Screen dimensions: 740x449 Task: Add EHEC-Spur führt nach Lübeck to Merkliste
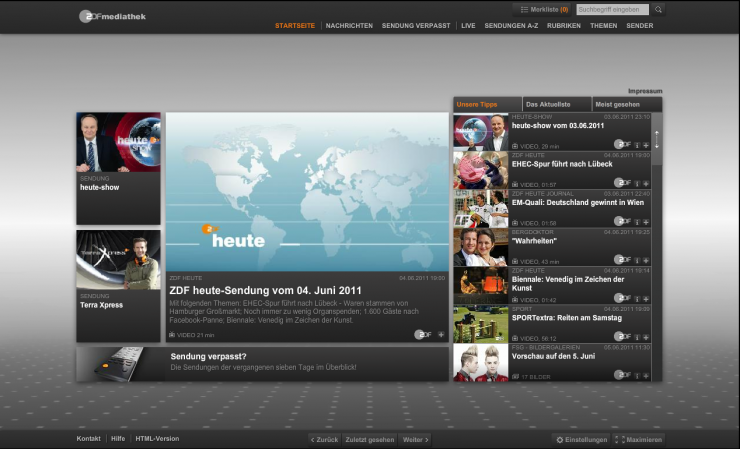pos(646,184)
